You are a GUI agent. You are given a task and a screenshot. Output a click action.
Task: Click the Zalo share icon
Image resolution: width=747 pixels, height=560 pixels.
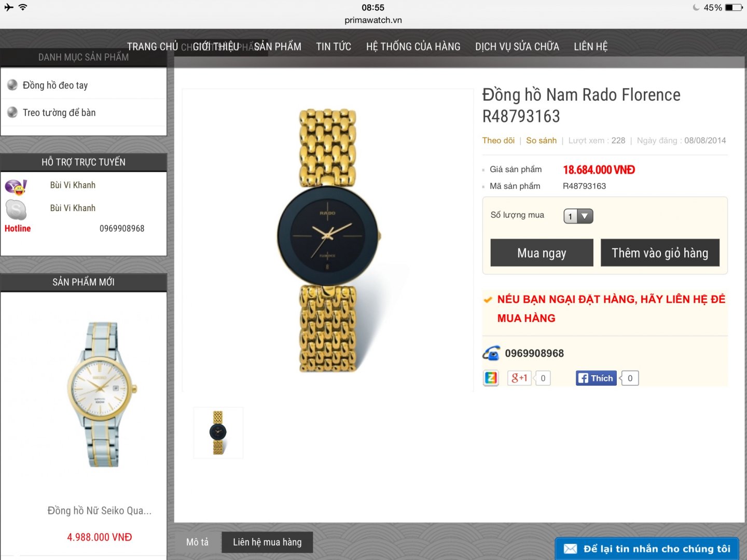coord(491,378)
